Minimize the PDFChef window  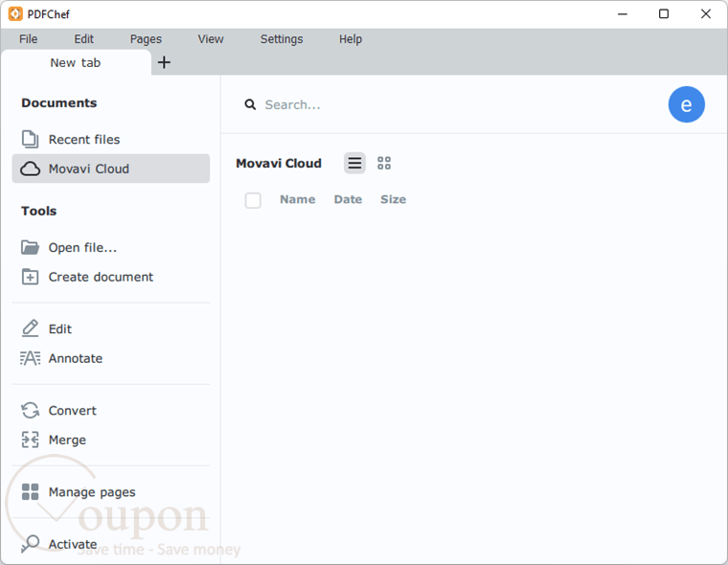click(623, 14)
